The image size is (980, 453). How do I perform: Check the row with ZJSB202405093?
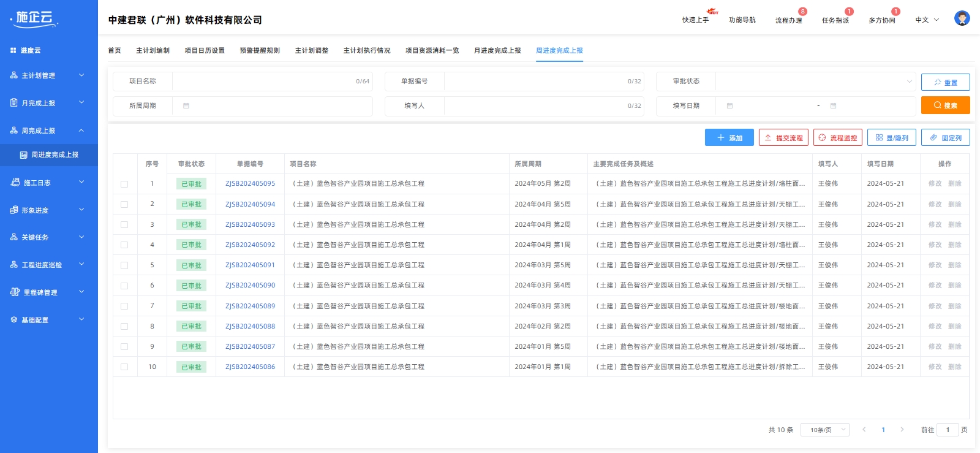(x=124, y=224)
